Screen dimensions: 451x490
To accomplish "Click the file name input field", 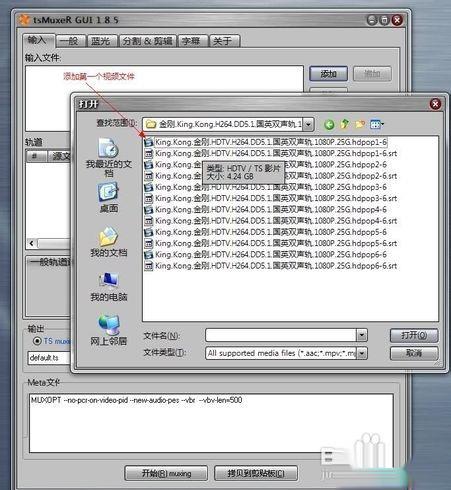I will click(281, 335).
